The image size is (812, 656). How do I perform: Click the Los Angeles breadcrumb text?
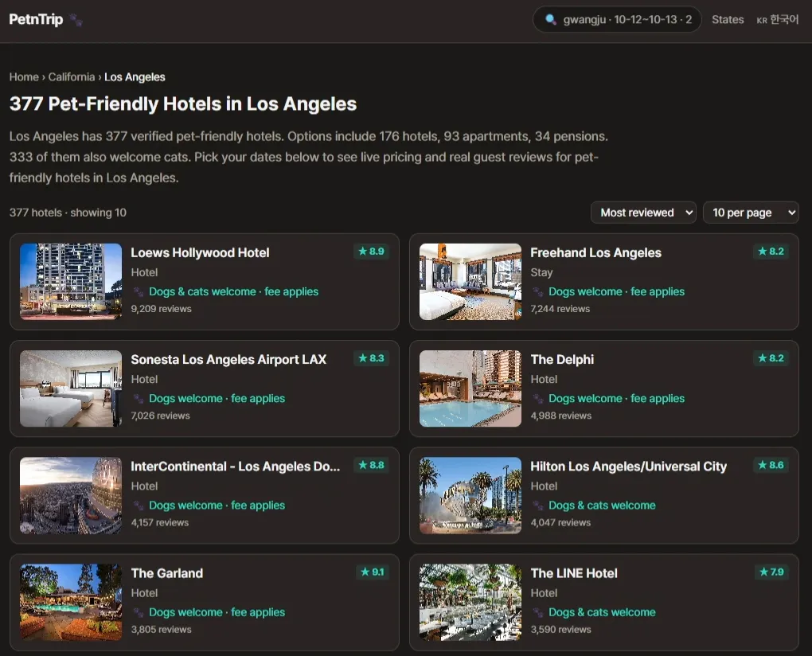[135, 77]
